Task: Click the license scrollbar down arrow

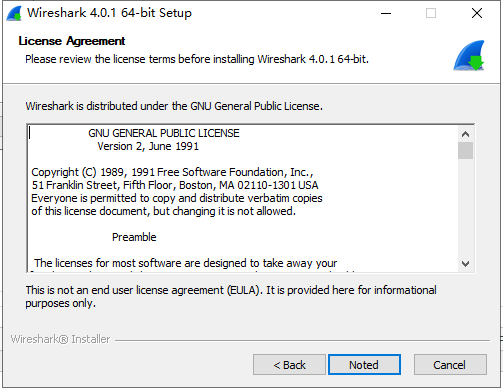Action: [465, 264]
